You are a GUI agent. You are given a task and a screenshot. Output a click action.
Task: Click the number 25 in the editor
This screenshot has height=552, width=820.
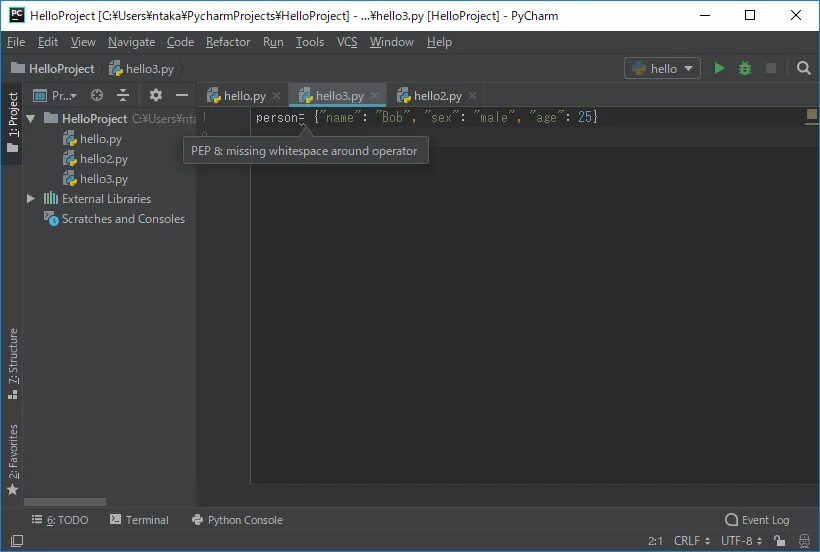(585, 117)
